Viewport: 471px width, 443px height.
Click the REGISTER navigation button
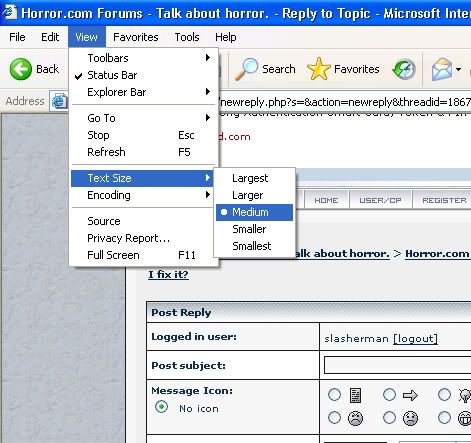click(442, 200)
